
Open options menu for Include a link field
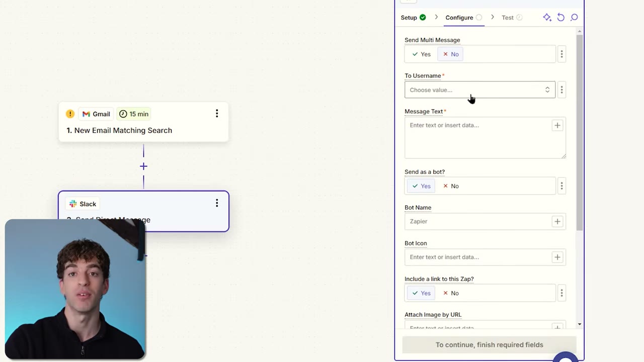click(x=562, y=293)
